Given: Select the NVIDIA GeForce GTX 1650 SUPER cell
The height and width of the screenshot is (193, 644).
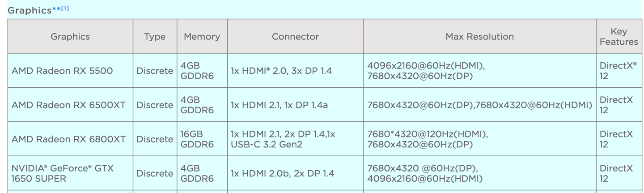Looking at the screenshot, I should tap(63, 173).
